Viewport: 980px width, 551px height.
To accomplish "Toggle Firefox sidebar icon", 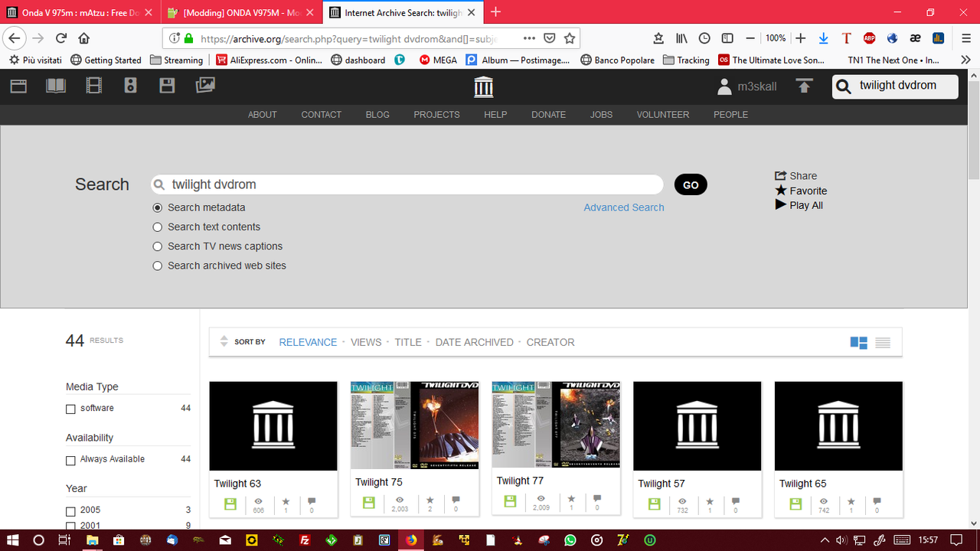I will tap(727, 38).
